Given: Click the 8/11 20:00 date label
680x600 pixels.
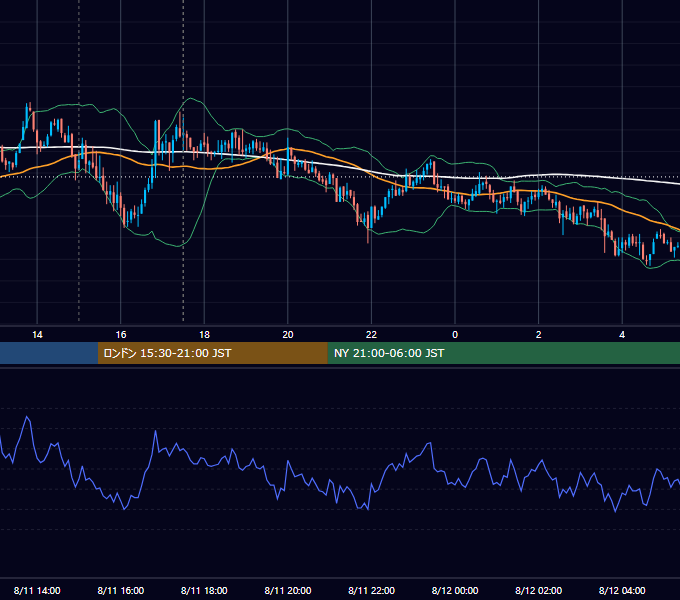Looking at the screenshot, I should [x=288, y=590].
